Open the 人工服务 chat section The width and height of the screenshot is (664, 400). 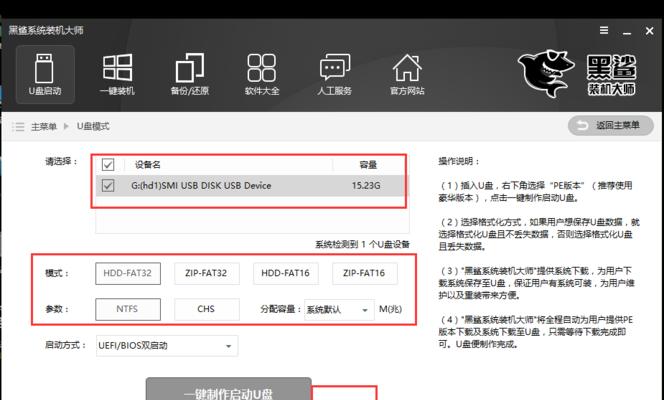click(335, 74)
